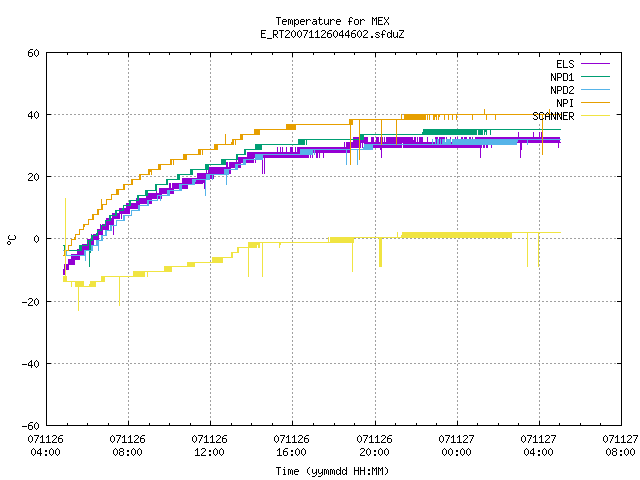Screen dimensions: 640x480
Task: Click the y-axis label -60
Action: click(31, 426)
